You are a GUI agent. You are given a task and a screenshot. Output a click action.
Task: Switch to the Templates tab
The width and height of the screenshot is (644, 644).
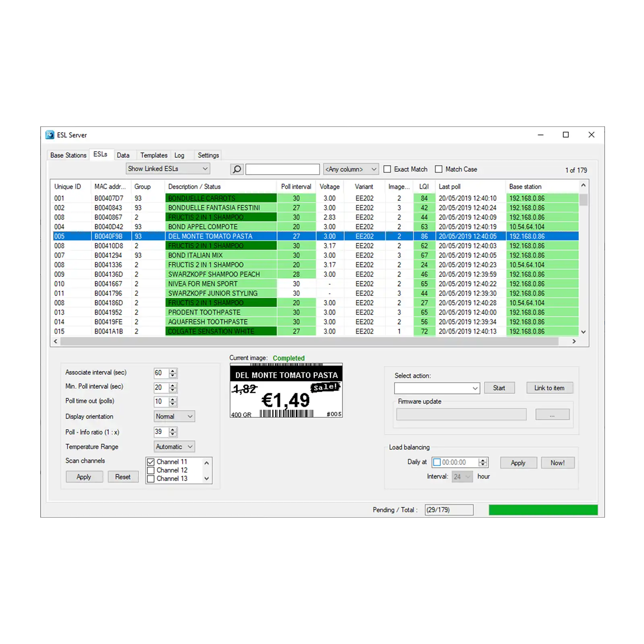[154, 155]
